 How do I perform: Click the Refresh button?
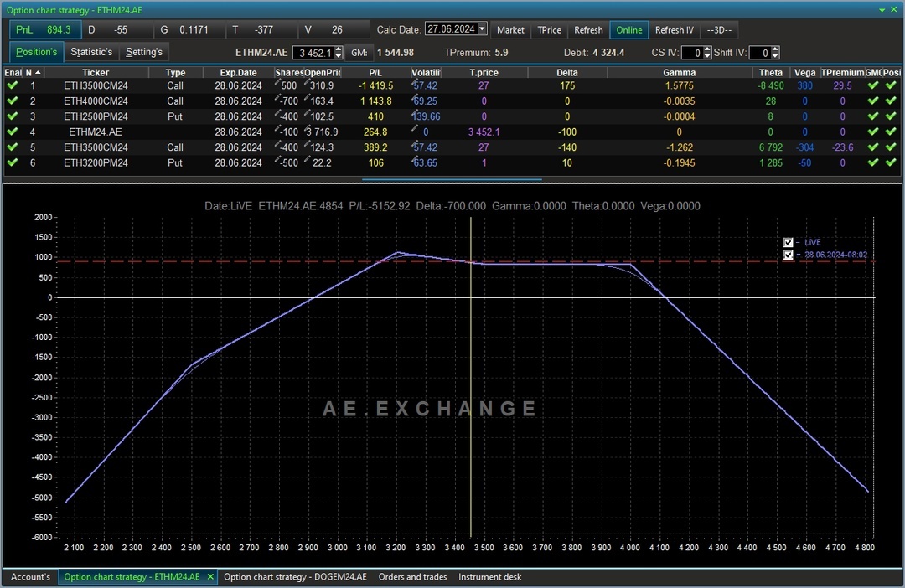tap(588, 30)
